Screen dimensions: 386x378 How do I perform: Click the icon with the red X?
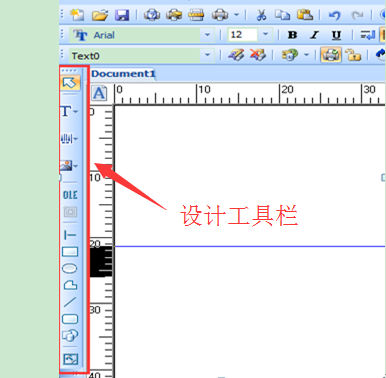click(x=257, y=55)
